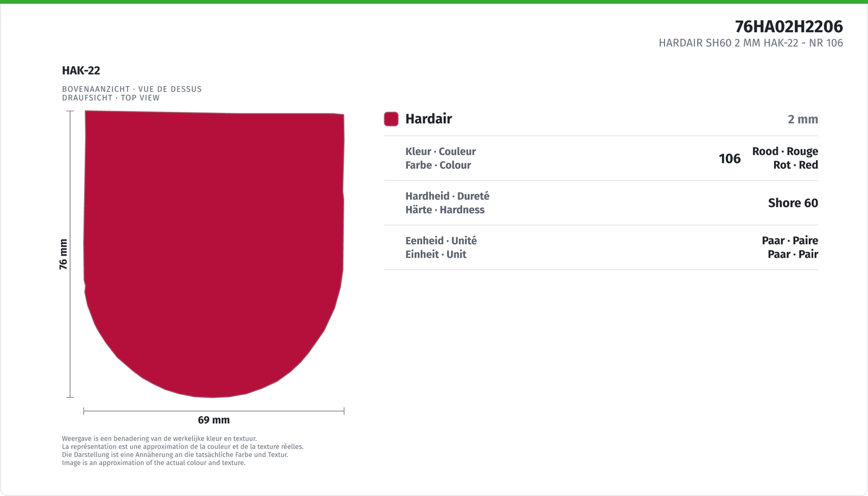Click the Eenheid · Unité label
868x496 pixels.
click(x=441, y=240)
